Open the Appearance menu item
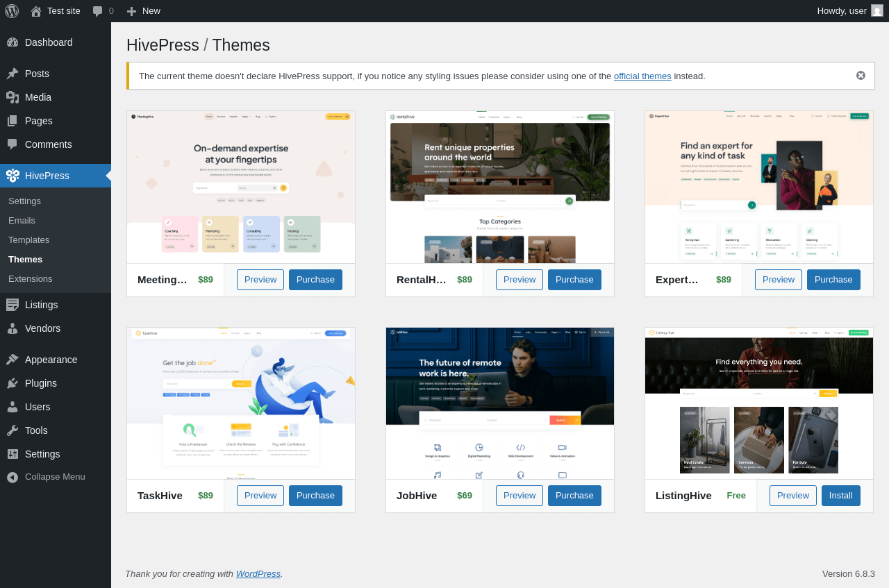 point(56,360)
